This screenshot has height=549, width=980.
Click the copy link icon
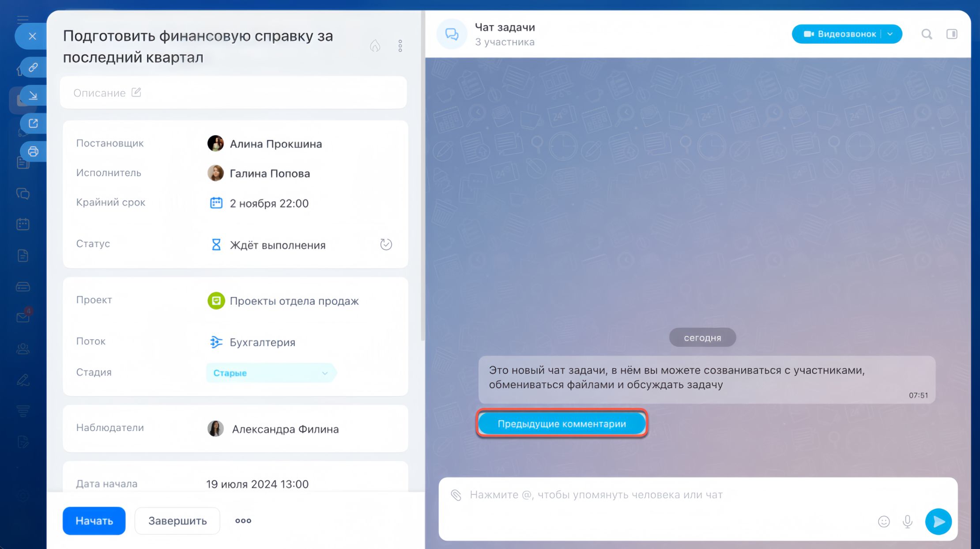click(33, 68)
